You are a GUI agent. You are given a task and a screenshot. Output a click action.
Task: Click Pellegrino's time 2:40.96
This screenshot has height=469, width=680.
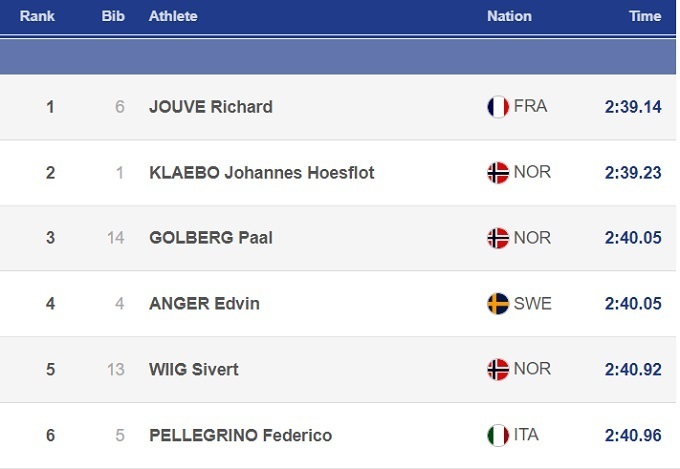(x=633, y=435)
